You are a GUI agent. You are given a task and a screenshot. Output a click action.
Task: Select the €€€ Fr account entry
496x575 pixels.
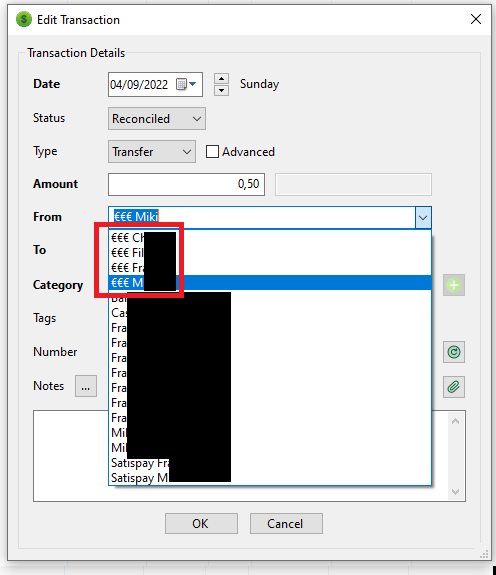[270, 267]
